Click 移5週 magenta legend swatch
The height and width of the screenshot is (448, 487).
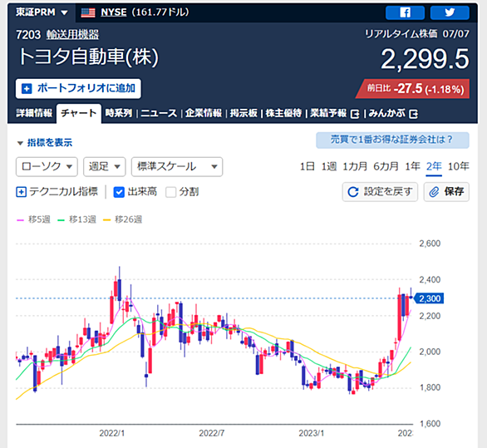20,220
